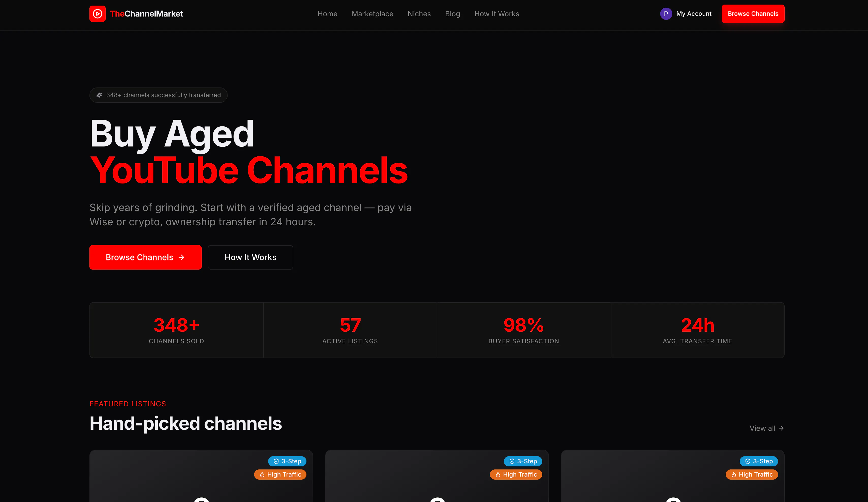Click the High Traffic badge on the second card

[x=516, y=475]
